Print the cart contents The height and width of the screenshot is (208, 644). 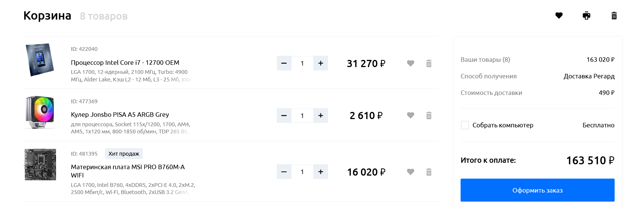[586, 15]
